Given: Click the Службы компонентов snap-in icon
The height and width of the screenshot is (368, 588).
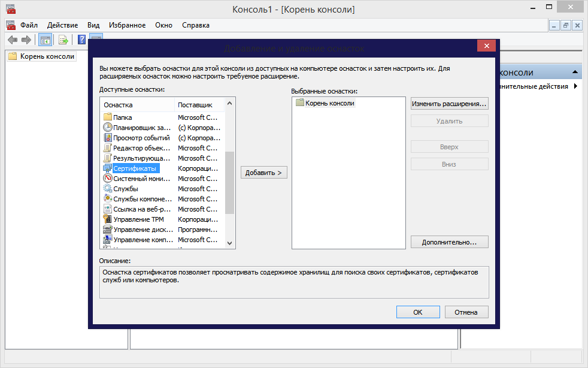Looking at the screenshot, I should 108,198.
